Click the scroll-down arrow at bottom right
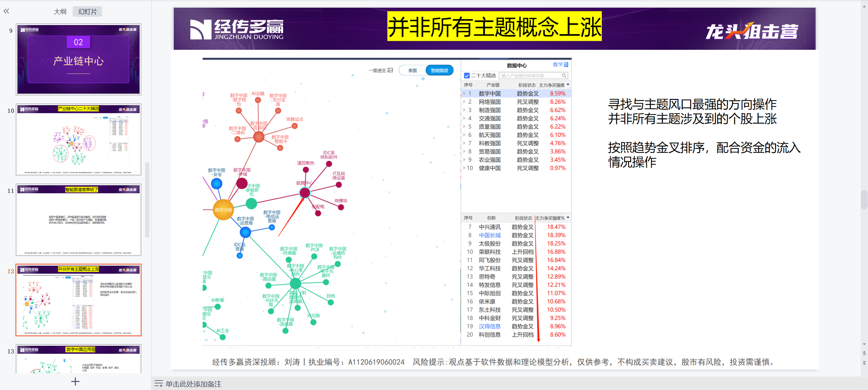Viewport: 868px width, 390px height. pyautogui.click(x=864, y=344)
